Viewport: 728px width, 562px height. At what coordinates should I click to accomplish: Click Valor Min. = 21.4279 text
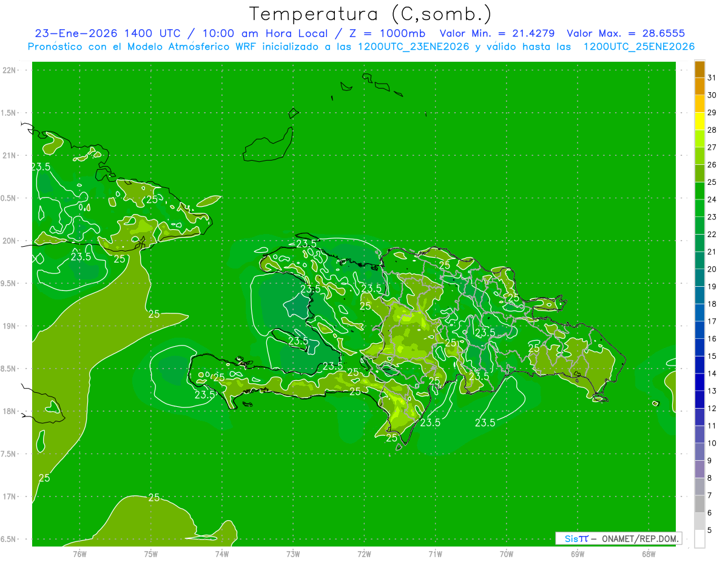(497, 33)
